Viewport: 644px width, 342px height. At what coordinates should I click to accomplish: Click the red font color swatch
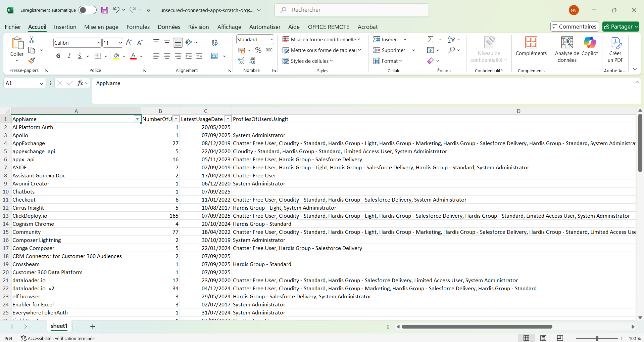click(x=133, y=56)
